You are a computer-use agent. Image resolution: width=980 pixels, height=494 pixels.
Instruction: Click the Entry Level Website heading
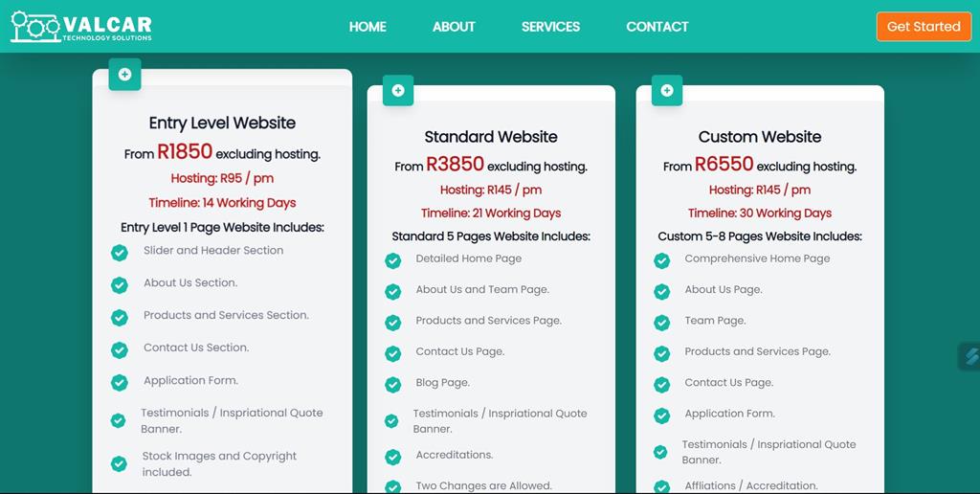pyautogui.click(x=222, y=123)
